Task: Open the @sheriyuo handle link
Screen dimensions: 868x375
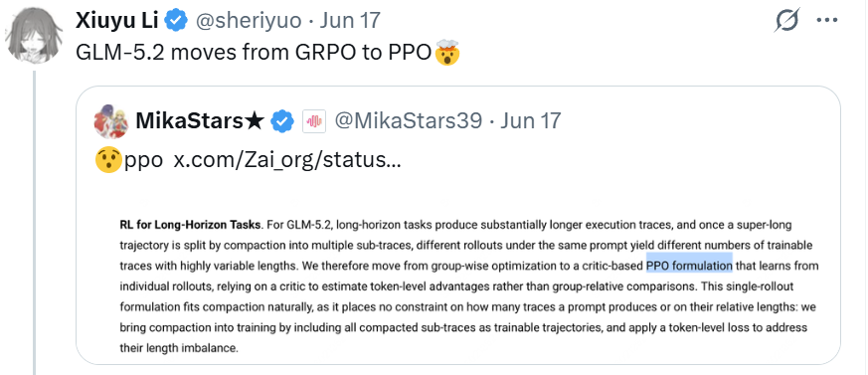Action: [x=248, y=21]
